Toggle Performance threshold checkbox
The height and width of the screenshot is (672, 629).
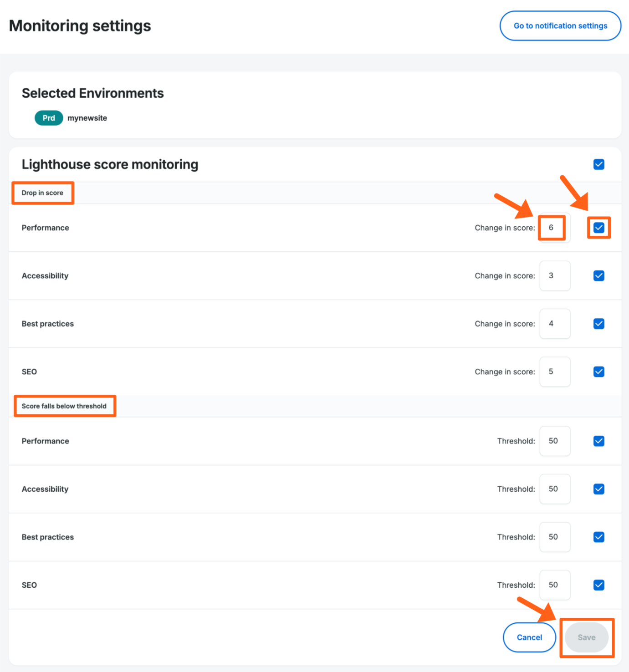click(598, 441)
